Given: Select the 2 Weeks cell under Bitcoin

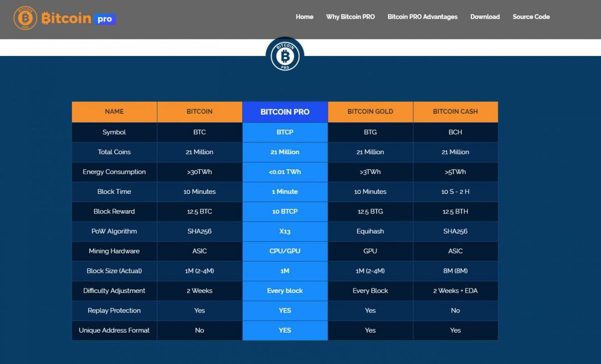Looking at the screenshot, I should coord(200,291).
